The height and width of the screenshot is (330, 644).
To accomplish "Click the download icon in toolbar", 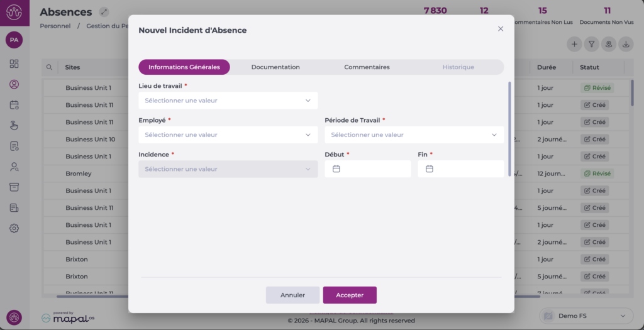I will pos(626,44).
